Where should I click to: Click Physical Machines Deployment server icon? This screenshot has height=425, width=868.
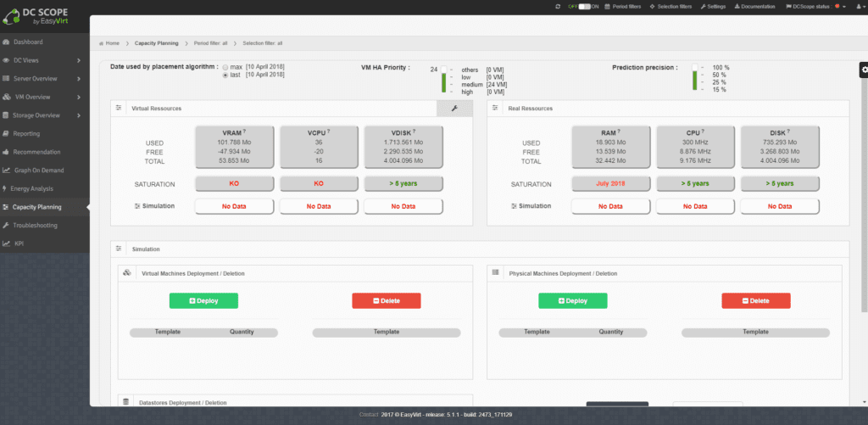(x=495, y=272)
